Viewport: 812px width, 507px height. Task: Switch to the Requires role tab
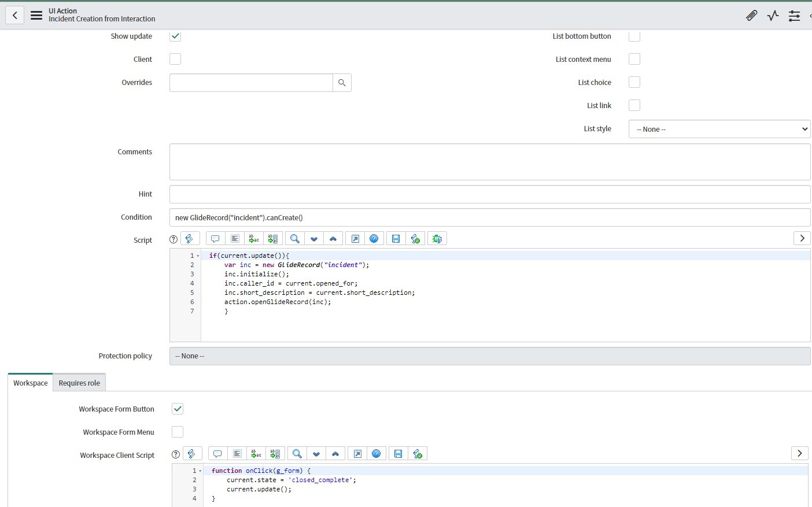tap(79, 383)
